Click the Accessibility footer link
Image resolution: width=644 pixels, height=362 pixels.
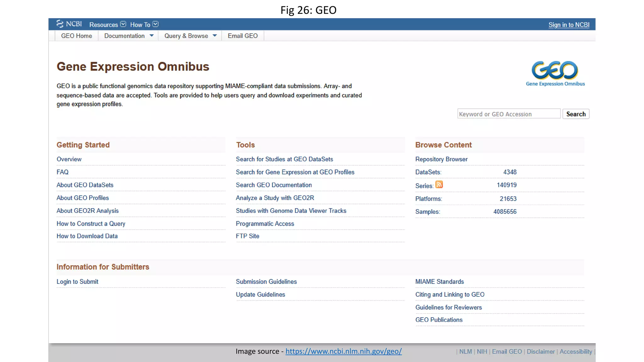pyautogui.click(x=576, y=352)
